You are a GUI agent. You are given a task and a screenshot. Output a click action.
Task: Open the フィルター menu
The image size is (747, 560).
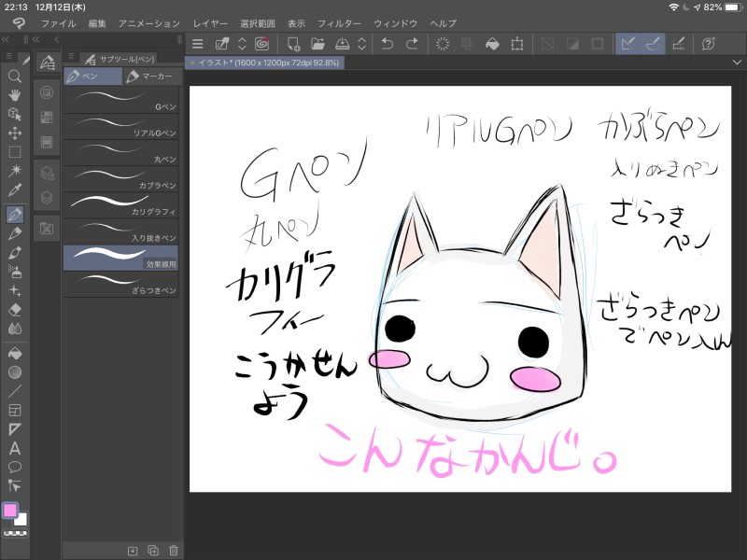pyautogui.click(x=339, y=23)
